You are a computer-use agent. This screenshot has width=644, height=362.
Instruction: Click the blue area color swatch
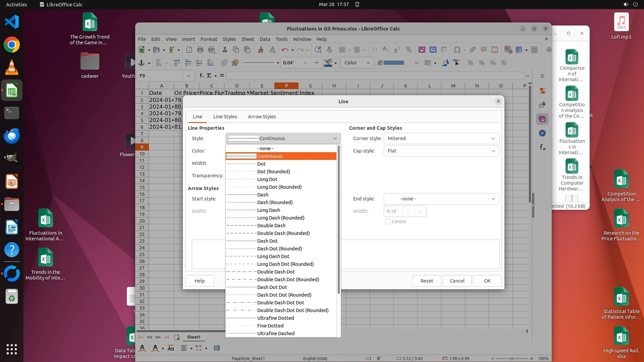(393, 63)
